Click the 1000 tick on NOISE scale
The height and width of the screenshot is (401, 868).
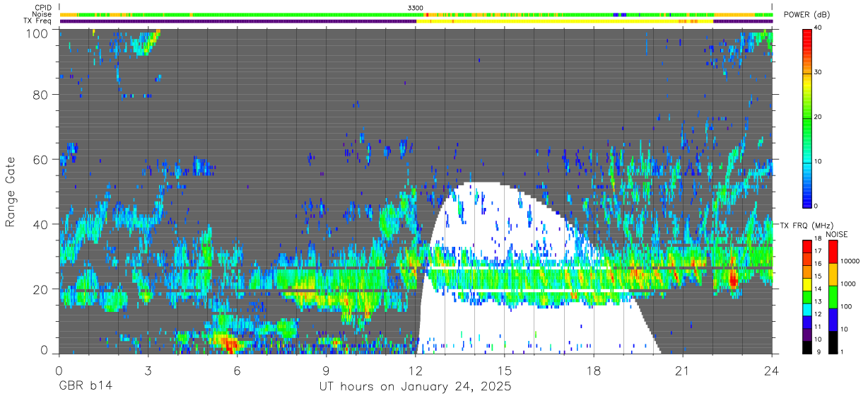click(x=849, y=284)
